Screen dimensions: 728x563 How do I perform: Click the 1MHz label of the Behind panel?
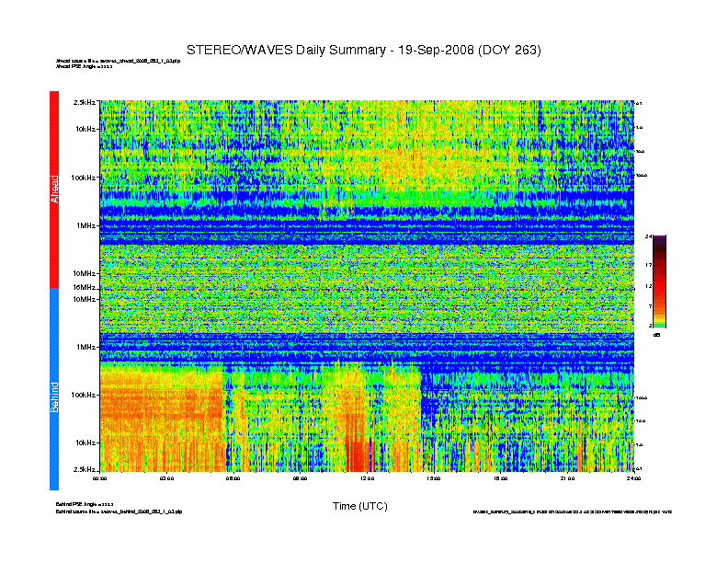(86, 347)
